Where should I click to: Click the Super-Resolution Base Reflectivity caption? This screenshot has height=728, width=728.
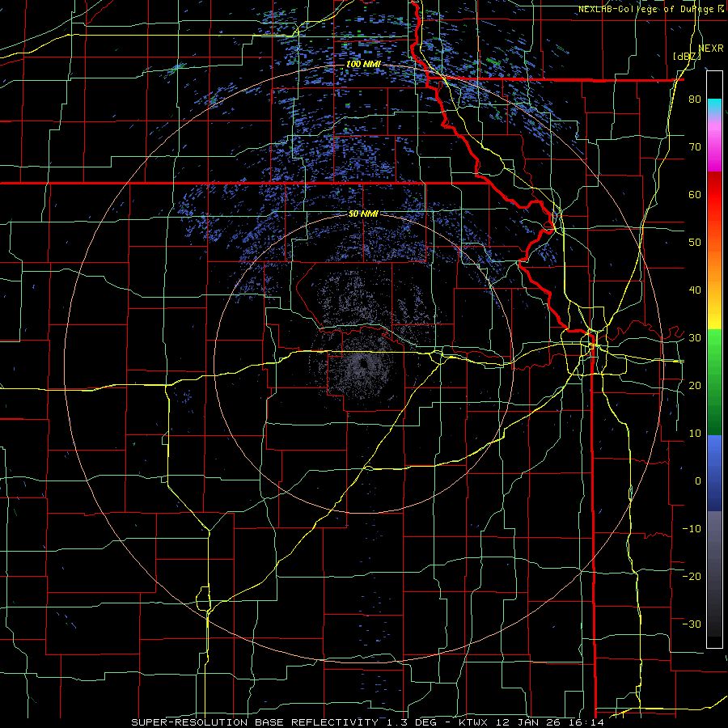[367, 722]
